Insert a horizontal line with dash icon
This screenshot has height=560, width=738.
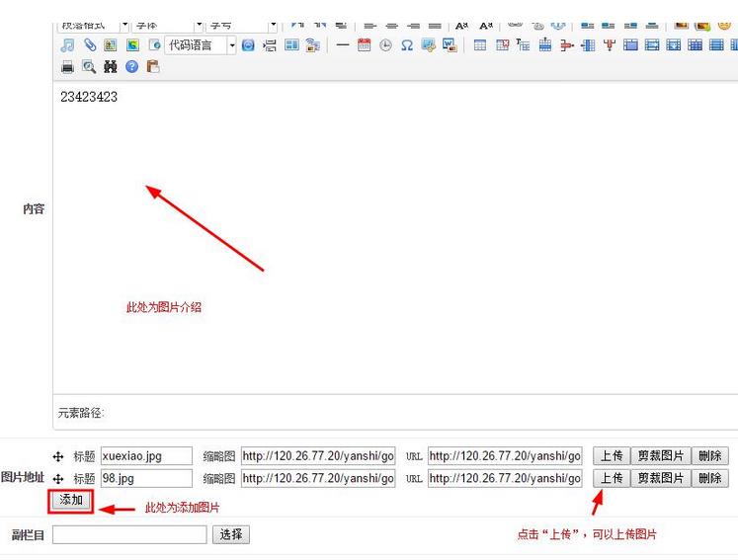pos(342,45)
